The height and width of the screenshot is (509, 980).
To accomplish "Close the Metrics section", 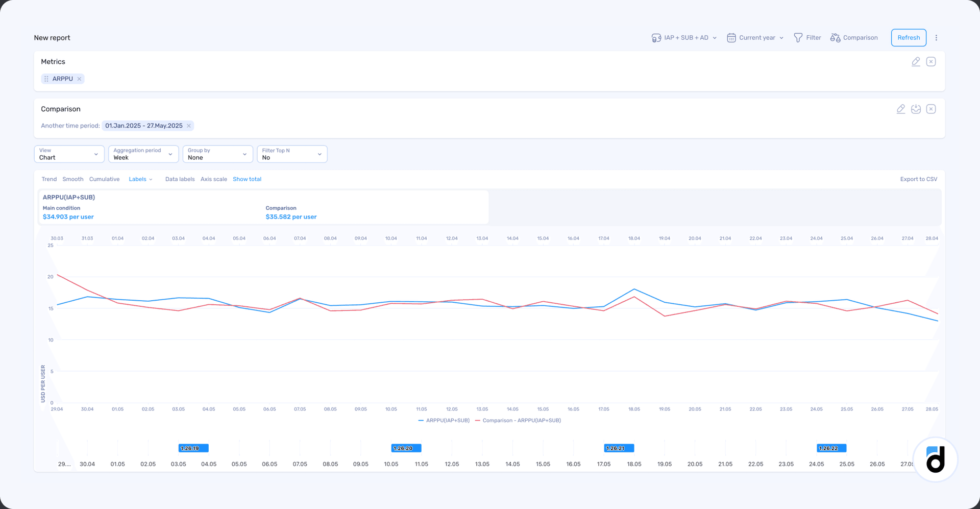I will click(x=931, y=62).
